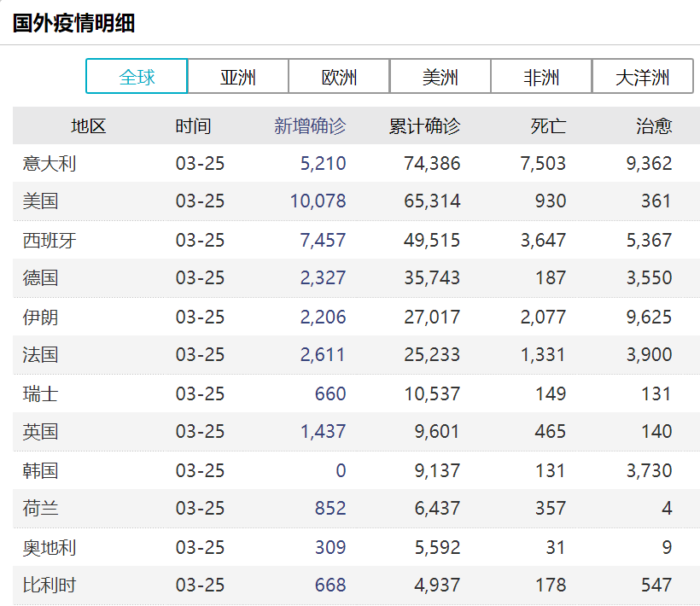Switch to the 亚洲 tab
This screenshot has height=606, width=700.
[238, 76]
